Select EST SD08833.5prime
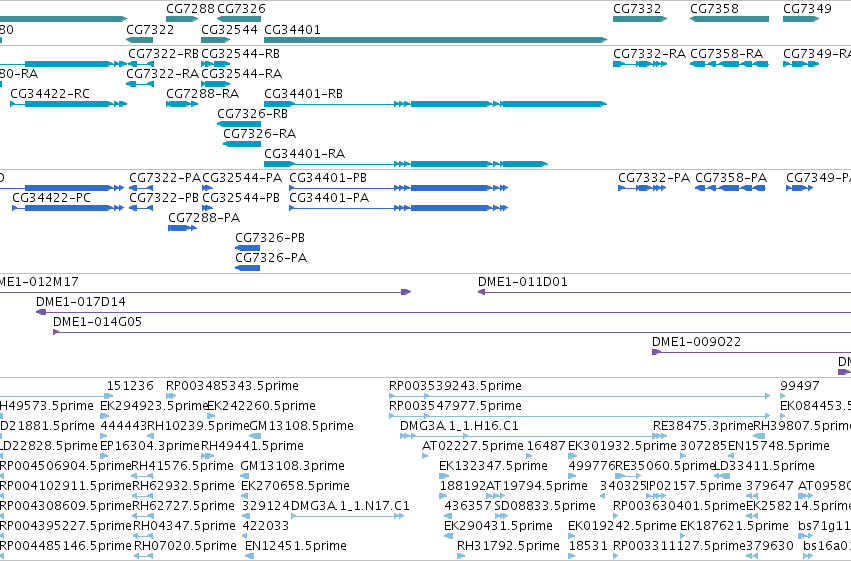Viewport: 851px width, 561px height. click(x=499, y=516)
